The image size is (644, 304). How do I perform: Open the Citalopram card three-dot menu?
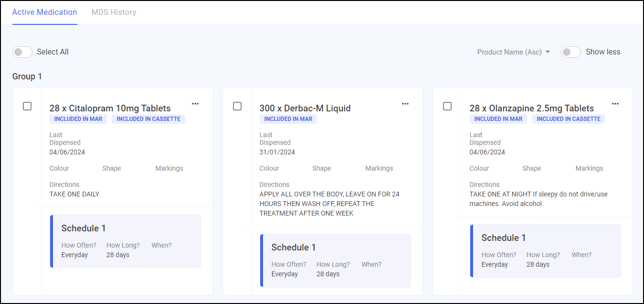coord(195,104)
